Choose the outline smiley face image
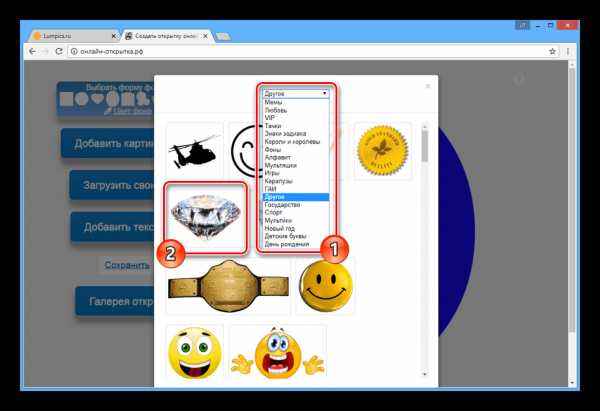The height and width of the screenshot is (411, 600). (x=243, y=151)
